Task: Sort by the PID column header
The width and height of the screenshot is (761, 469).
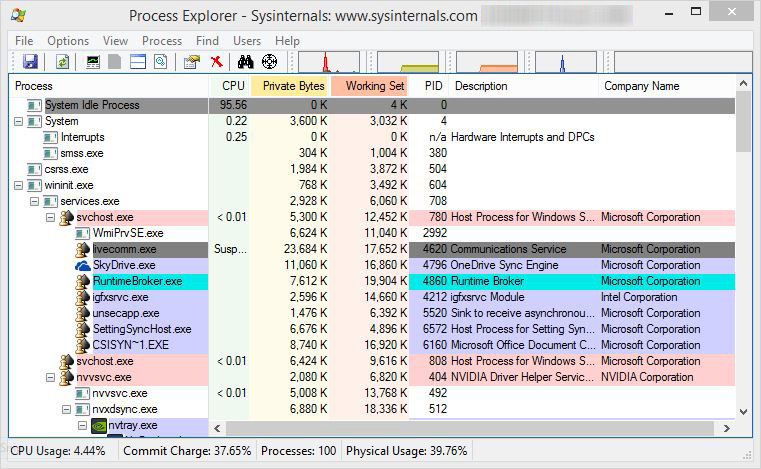Action: 429,86
